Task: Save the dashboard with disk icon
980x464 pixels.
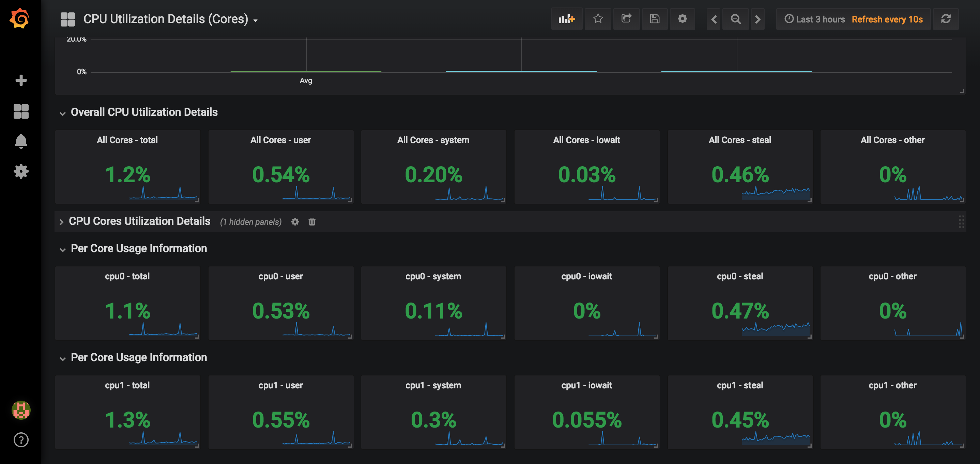Action: [654, 19]
